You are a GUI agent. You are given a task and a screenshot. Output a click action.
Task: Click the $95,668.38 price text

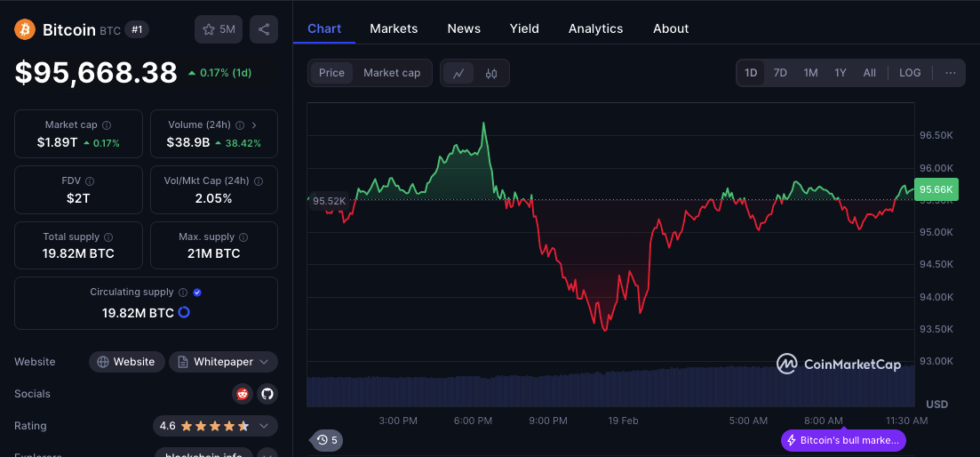96,73
